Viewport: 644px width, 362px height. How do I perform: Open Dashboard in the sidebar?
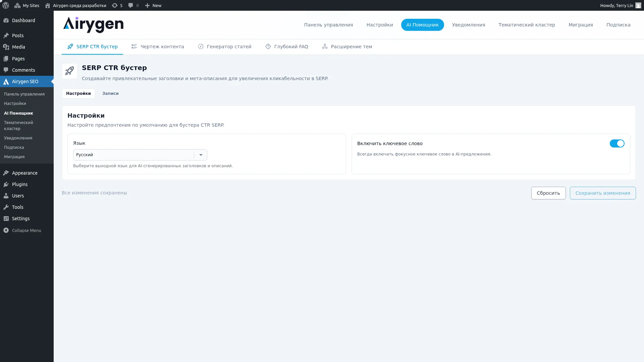(x=27, y=20)
